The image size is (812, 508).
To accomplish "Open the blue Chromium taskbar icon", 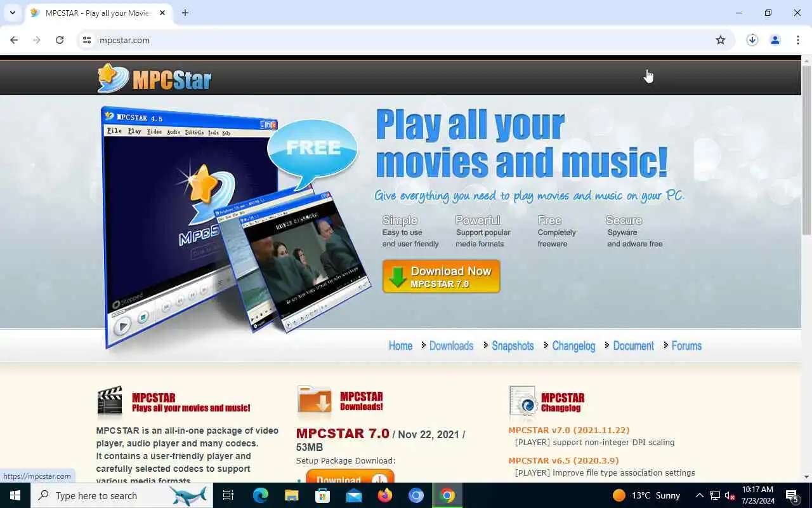I will point(416,495).
